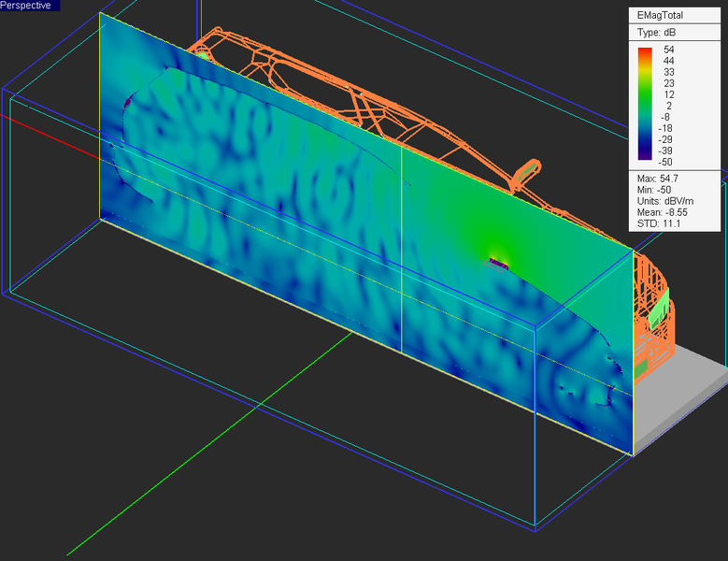Click the Min: -50 statistic
The width and height of the screenshot is (728, 561).
click(x=653, y=189)
